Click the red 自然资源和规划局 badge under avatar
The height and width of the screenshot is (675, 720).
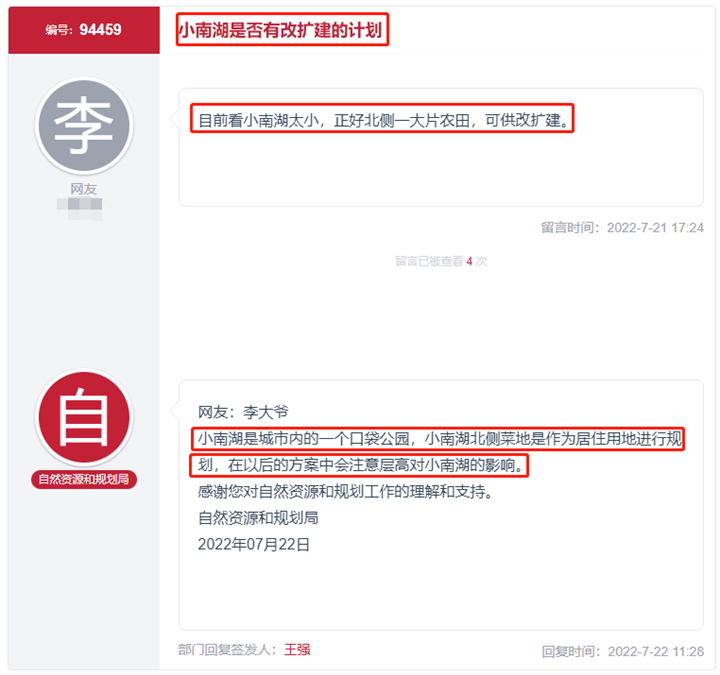pos(84,480)
